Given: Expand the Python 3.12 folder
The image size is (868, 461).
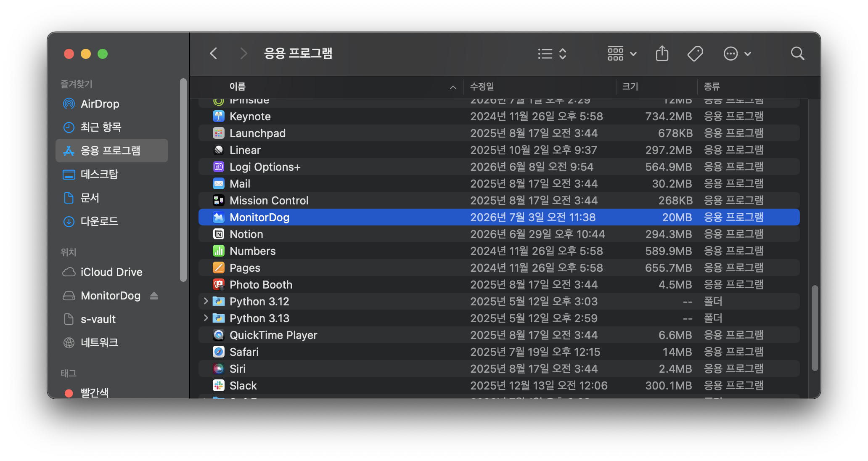Looking at the screenshot, I should tap(205, 301).
